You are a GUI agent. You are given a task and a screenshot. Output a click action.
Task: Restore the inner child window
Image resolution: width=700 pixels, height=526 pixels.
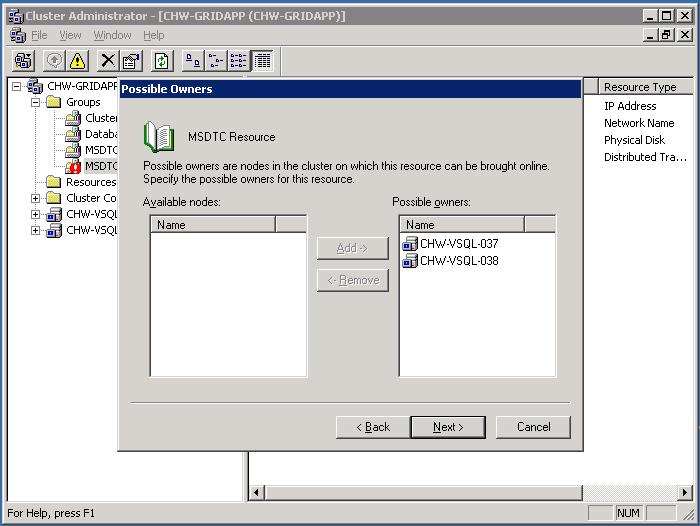pos(666,34)
